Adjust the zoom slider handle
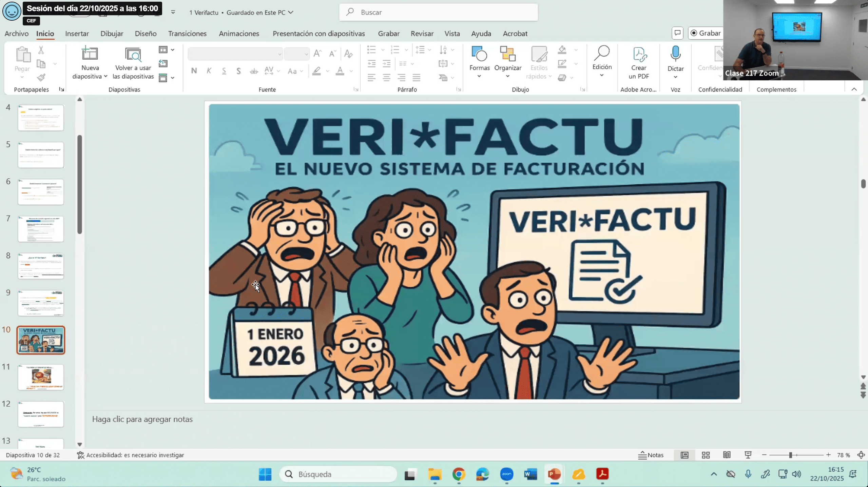Screen dimensions: 868x487 (x=790, y=455)
